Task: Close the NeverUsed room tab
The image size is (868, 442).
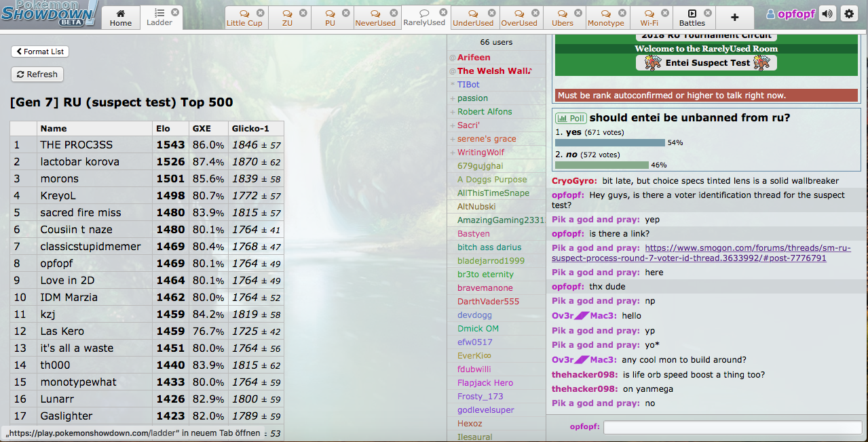Action: pyautogui.click(x=394, y=12)
